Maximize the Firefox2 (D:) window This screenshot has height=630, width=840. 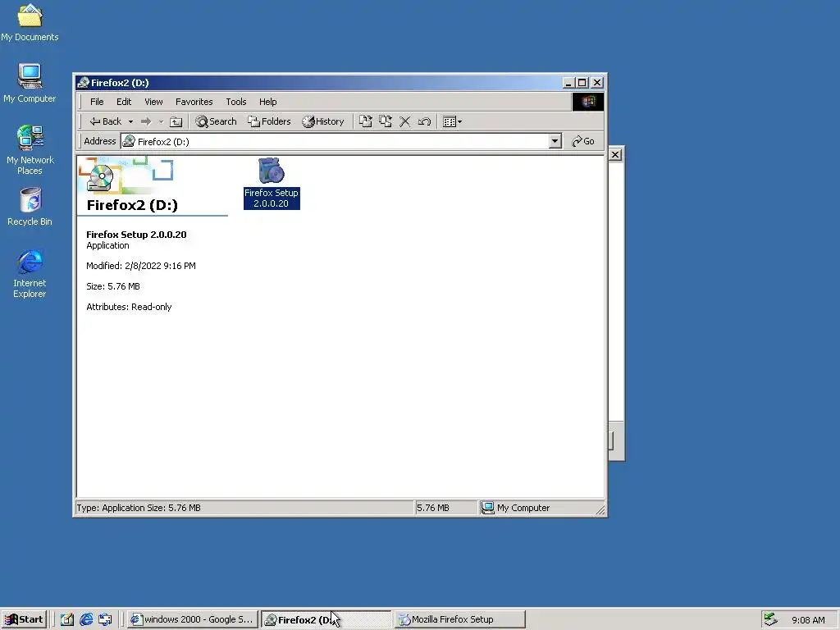[582, 83]
